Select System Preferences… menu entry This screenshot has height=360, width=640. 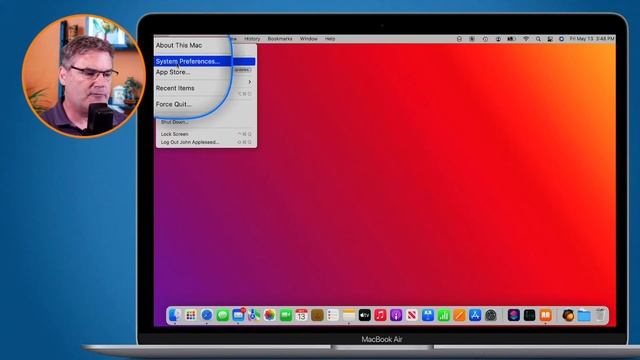(205, 61)
